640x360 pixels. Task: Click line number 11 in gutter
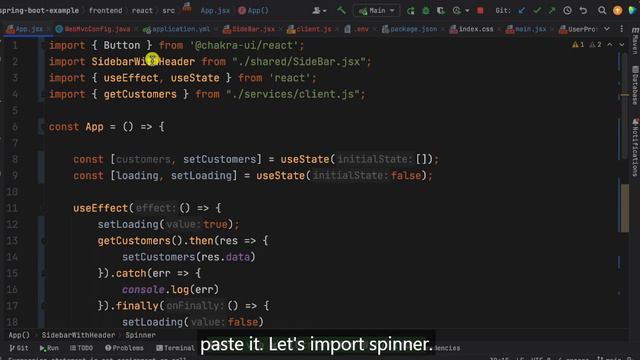[x=13, y=208]
